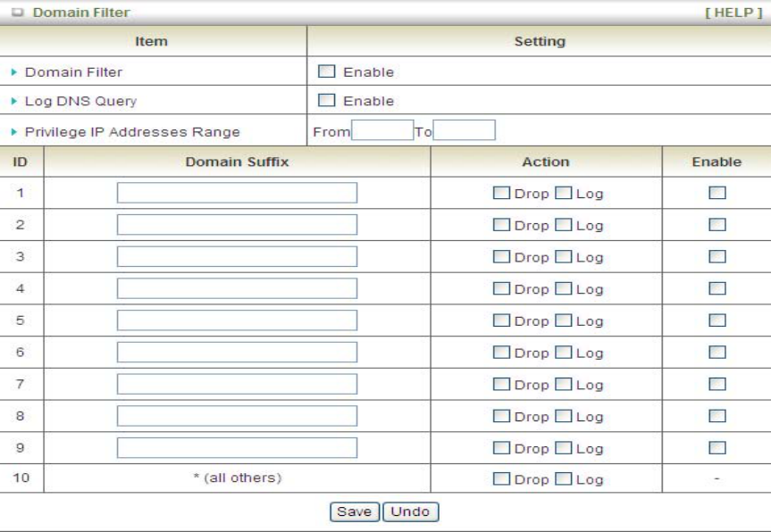
Task: Click the Privilege IP range From field
Action: [x=382, y=131]
